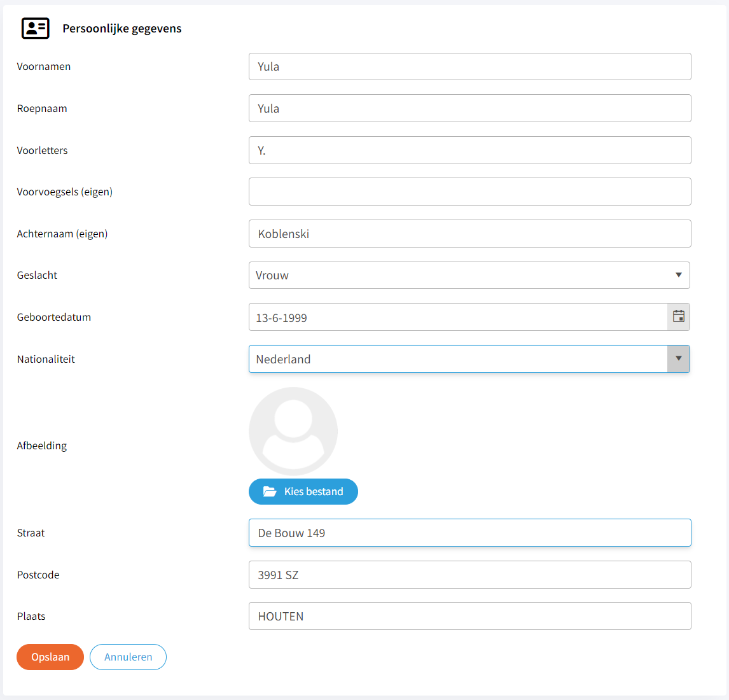Click the Kies bestand upload button
The height and width of the screenshot is (700, 729).
click(303, 492)
